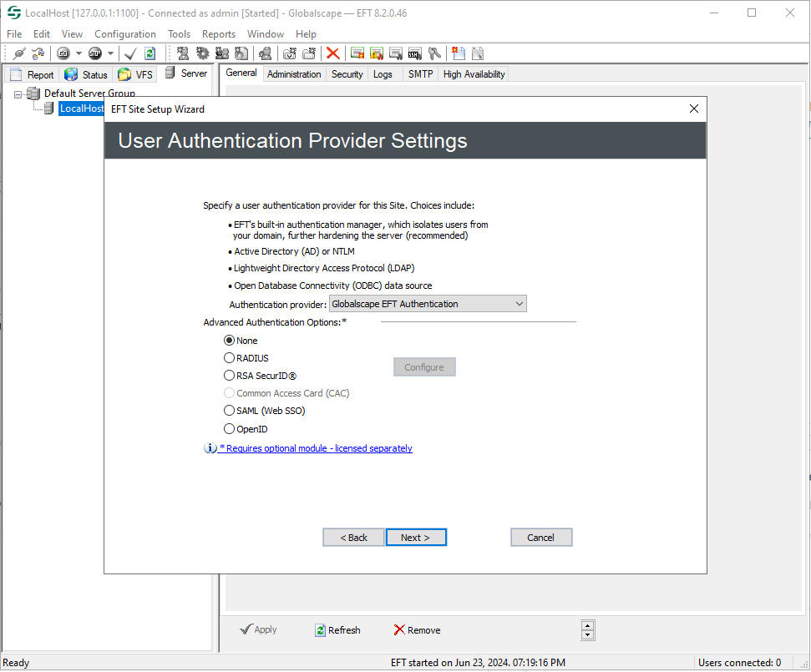This screenshot has height=672, width=811.
Task: Click the new folder with check icon
Action: pos(290,53)
